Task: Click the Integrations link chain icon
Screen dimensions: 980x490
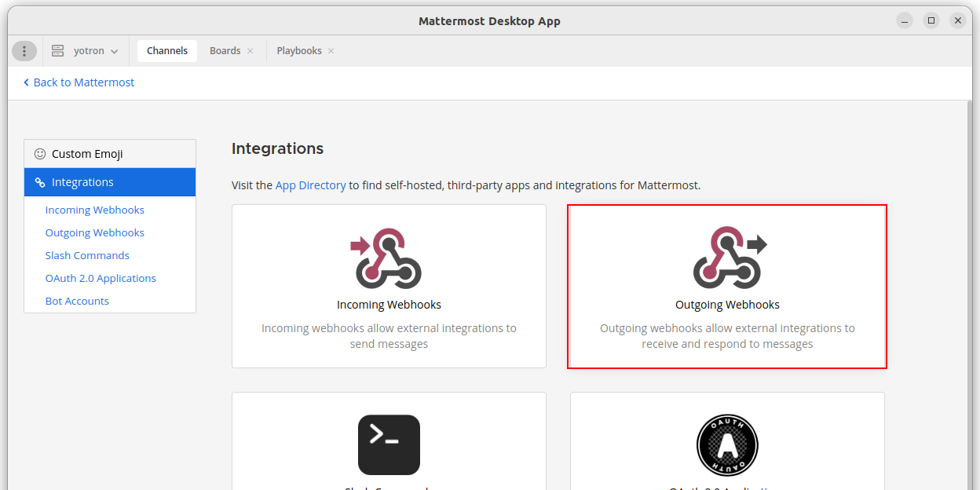Action: [40, 182]
